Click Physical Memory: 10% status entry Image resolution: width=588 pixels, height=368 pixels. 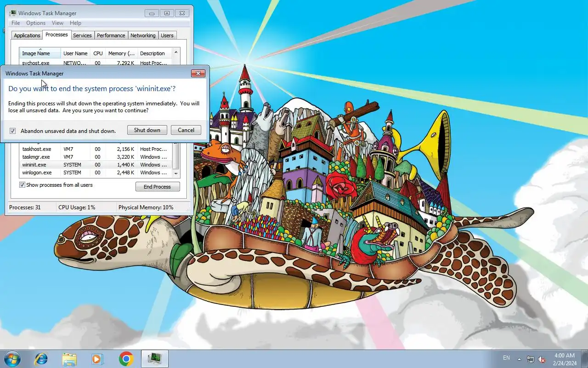pyautogui.click(x=146, y=207)
